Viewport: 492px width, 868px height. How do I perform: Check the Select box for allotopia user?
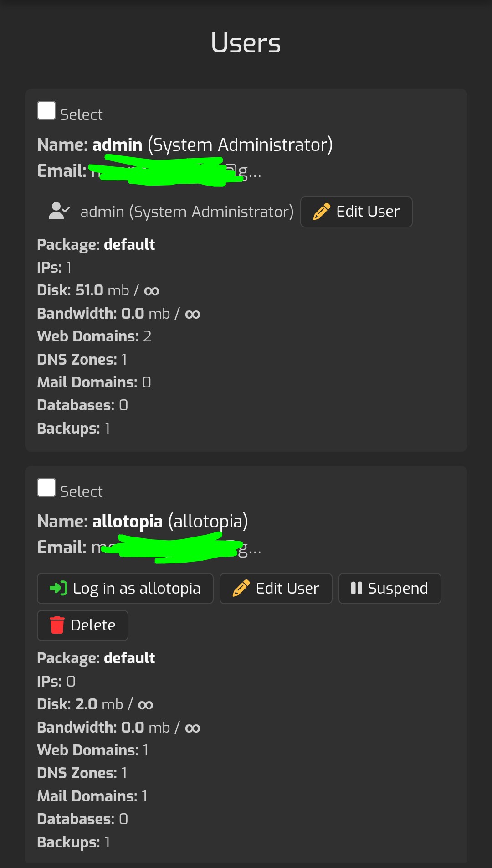46,487
